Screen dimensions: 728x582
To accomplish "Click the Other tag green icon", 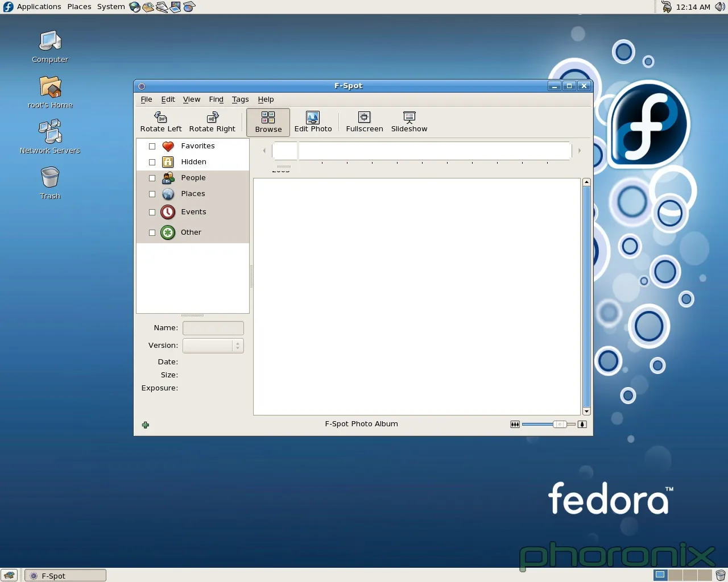I will click(x=168, y=232).
